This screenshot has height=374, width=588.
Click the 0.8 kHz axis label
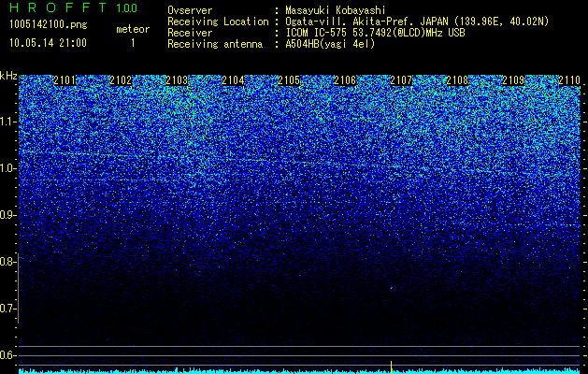tap(7, 262)
